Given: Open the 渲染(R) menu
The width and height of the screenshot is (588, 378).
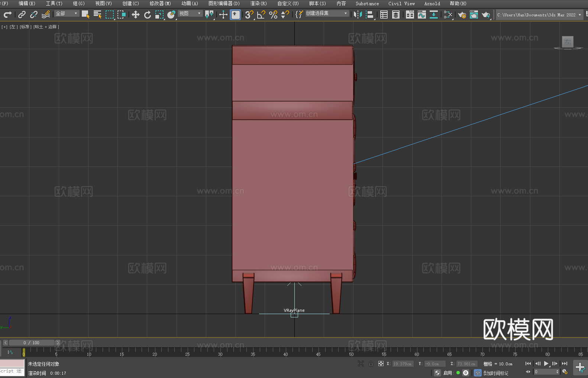Looking at the screenshot, I should coord(258,3).
